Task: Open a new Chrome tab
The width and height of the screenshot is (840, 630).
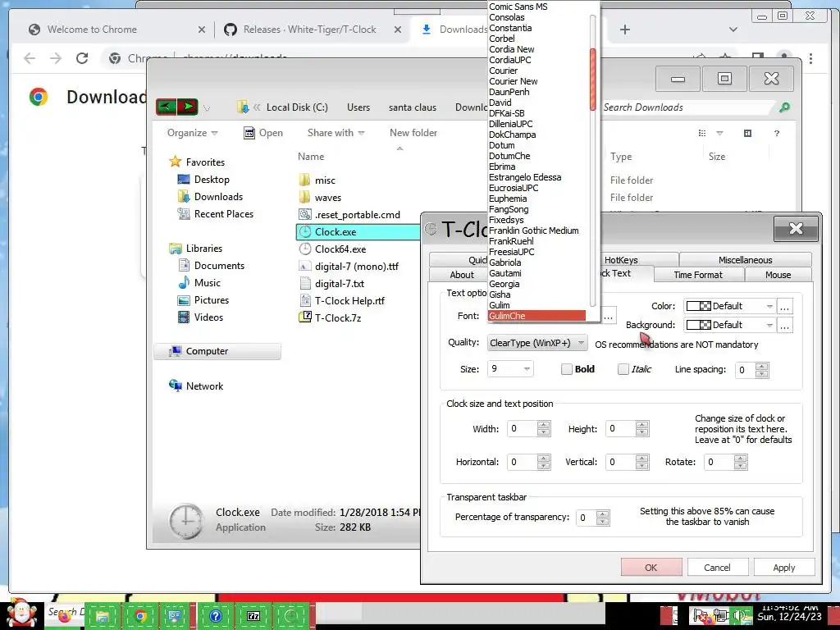Action: tap(624, 30)
